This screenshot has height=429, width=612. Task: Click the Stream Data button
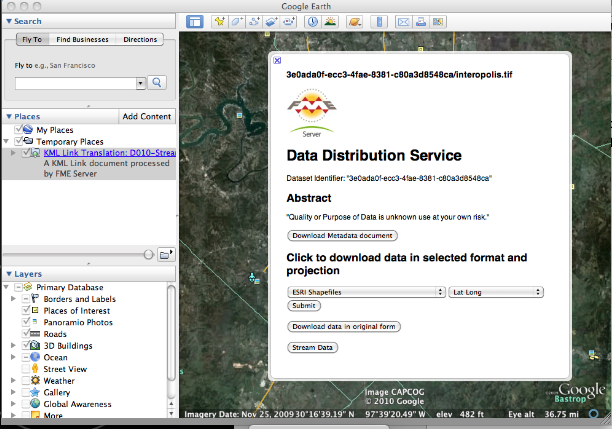(312, 347)
